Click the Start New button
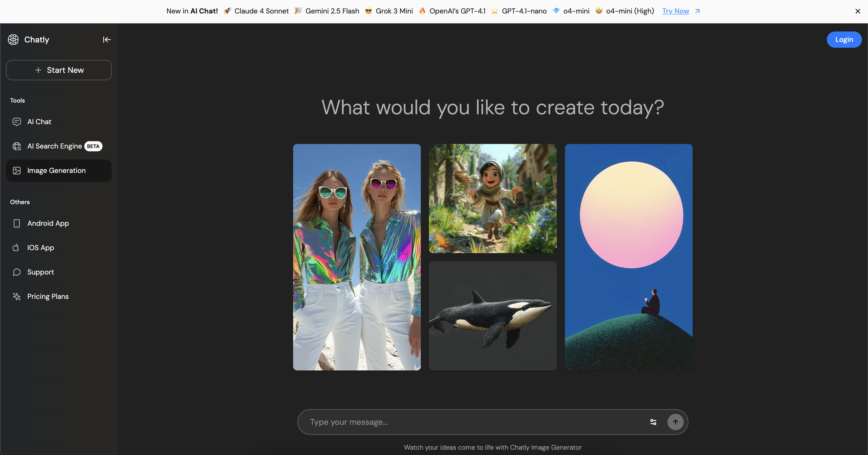This screenshot has width=868, height=455. pos(59,70)
